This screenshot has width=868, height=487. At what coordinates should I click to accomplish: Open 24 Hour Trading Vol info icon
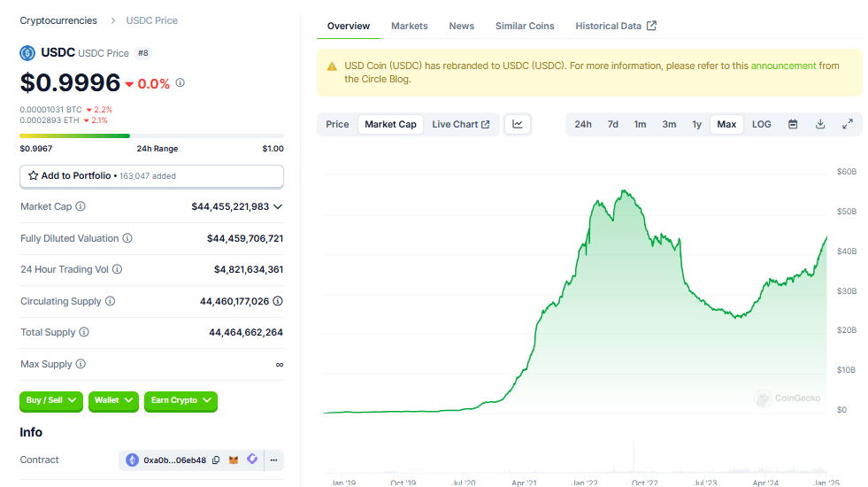(x=118, y=269)
